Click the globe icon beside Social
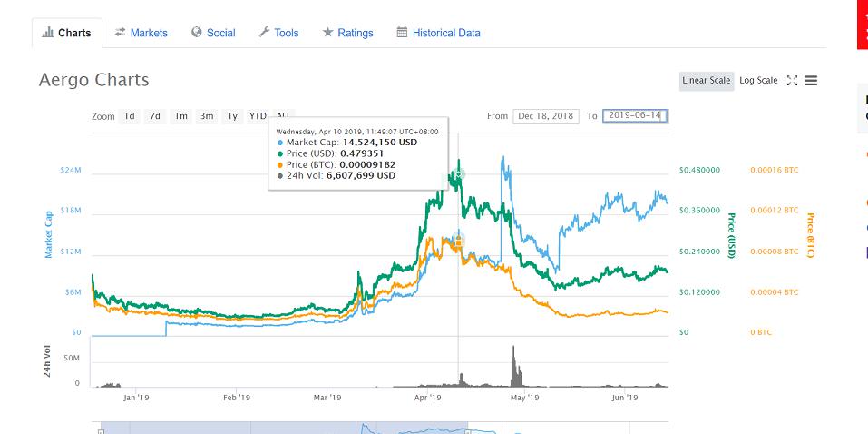 click(197, 32)
